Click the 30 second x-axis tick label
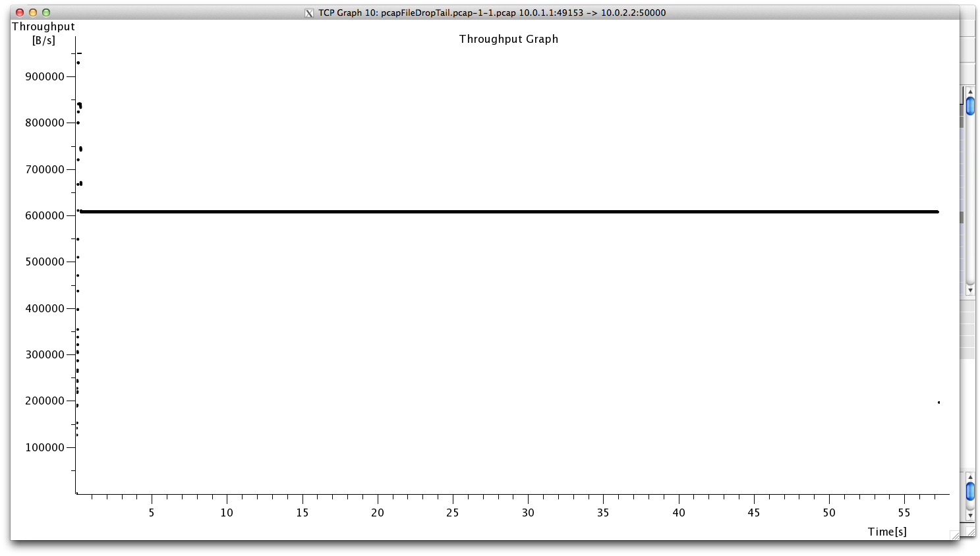The width and height of the screenshot is (980, 556). (x=528, y=513)
